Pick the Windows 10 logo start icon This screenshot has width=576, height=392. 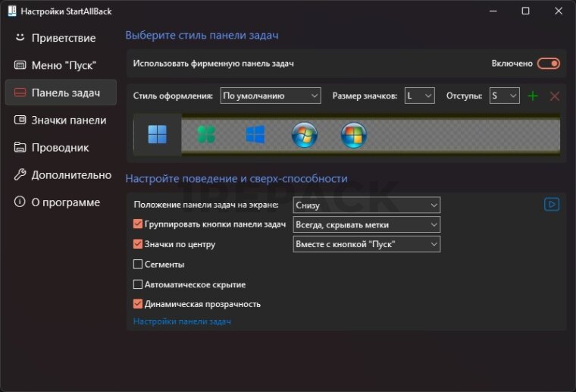coord(255,135)
